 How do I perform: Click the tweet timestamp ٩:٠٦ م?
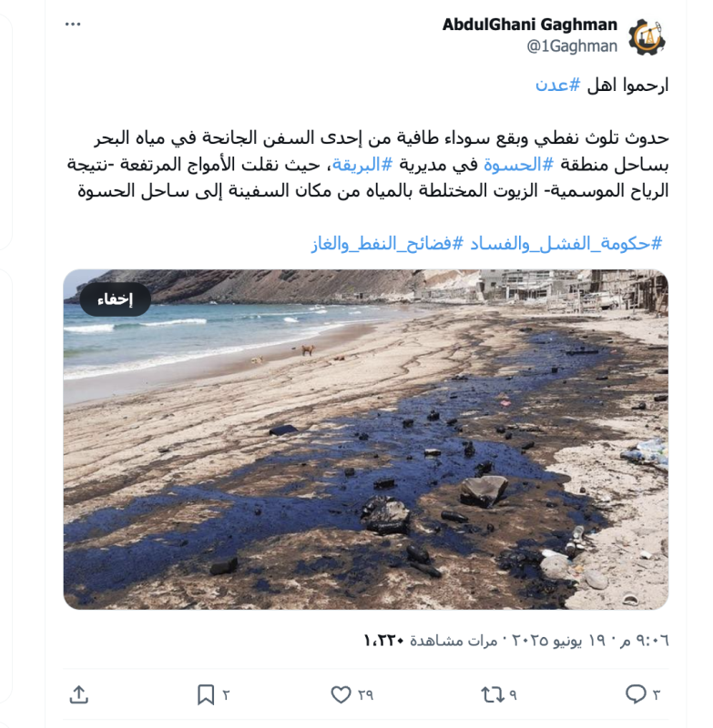click(645, 641)
